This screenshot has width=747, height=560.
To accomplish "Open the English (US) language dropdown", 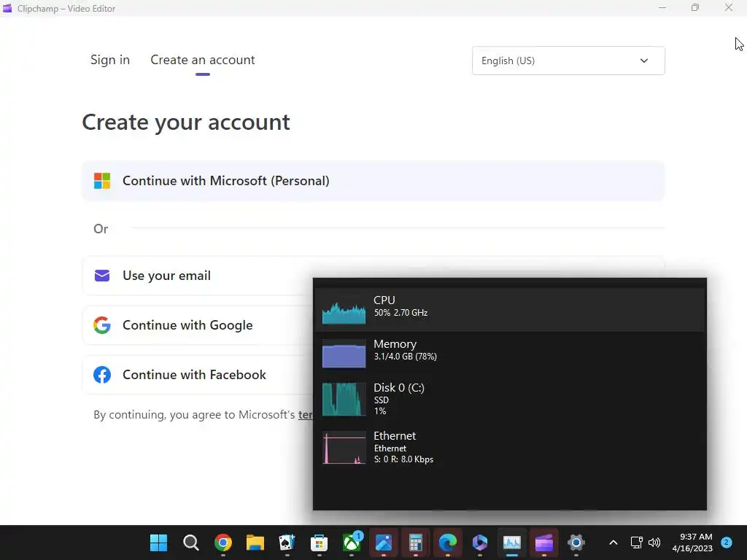I will coord(568,61).
